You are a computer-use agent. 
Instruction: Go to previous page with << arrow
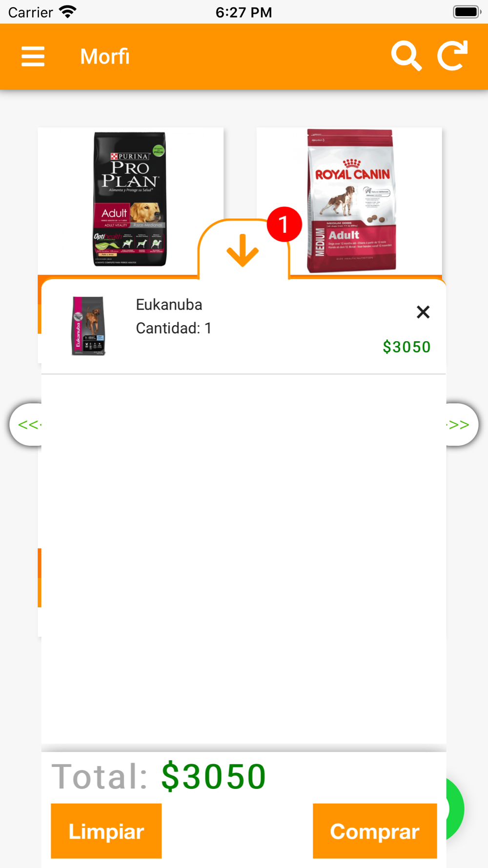coord(26,424)
